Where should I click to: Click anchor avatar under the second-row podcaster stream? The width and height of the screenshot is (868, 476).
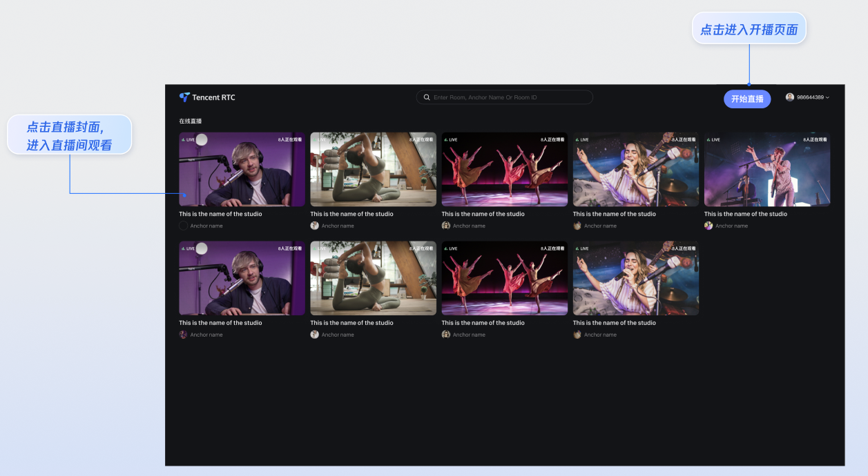[x=184, y=335]
